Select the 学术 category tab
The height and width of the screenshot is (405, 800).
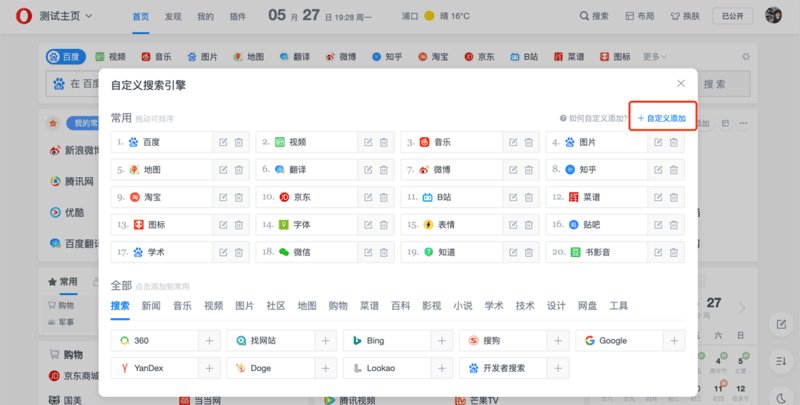(494, 306)
